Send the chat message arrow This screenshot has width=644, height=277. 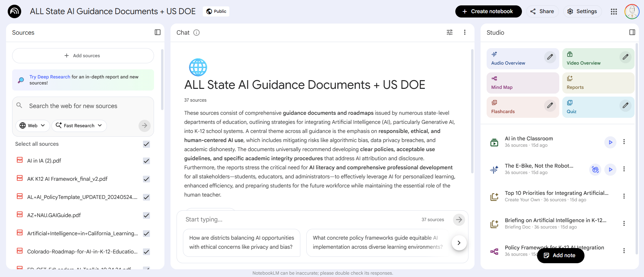[459, 219]
